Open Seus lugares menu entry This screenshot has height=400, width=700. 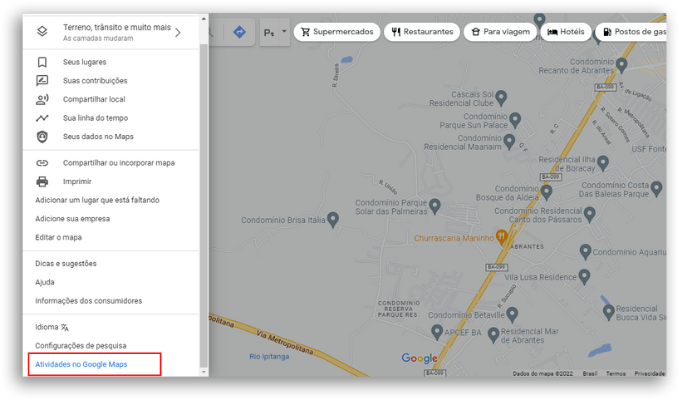point(84,62)
